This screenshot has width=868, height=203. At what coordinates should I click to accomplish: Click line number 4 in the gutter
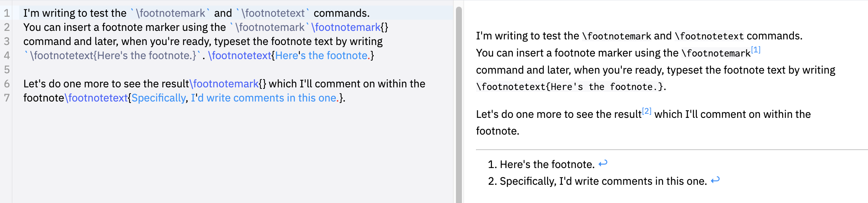point(7,55)
